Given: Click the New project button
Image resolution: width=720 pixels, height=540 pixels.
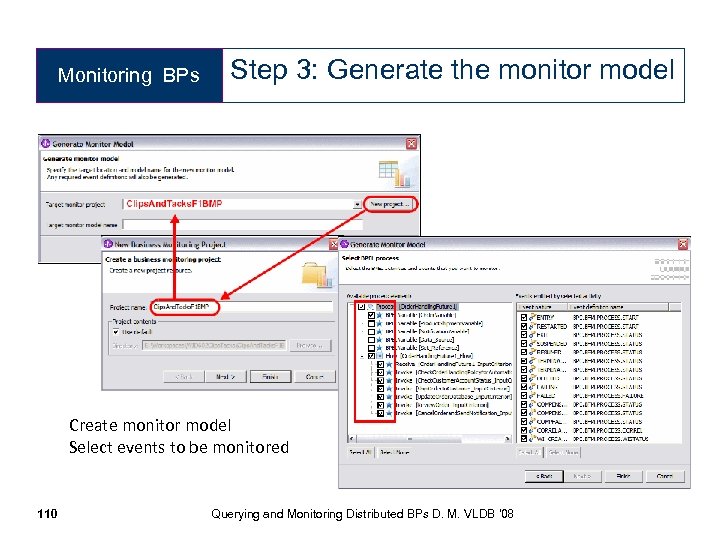Looking at the screenshot, I should tap(390, 204).
